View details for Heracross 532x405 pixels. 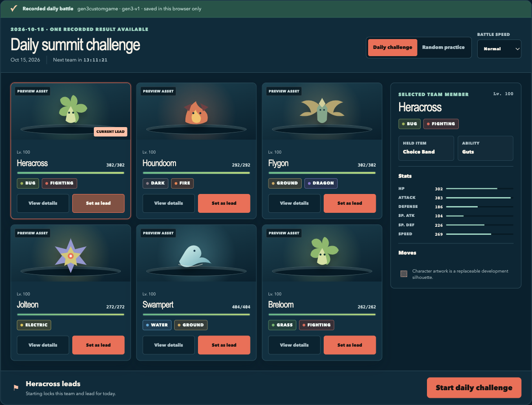point(43,203)
